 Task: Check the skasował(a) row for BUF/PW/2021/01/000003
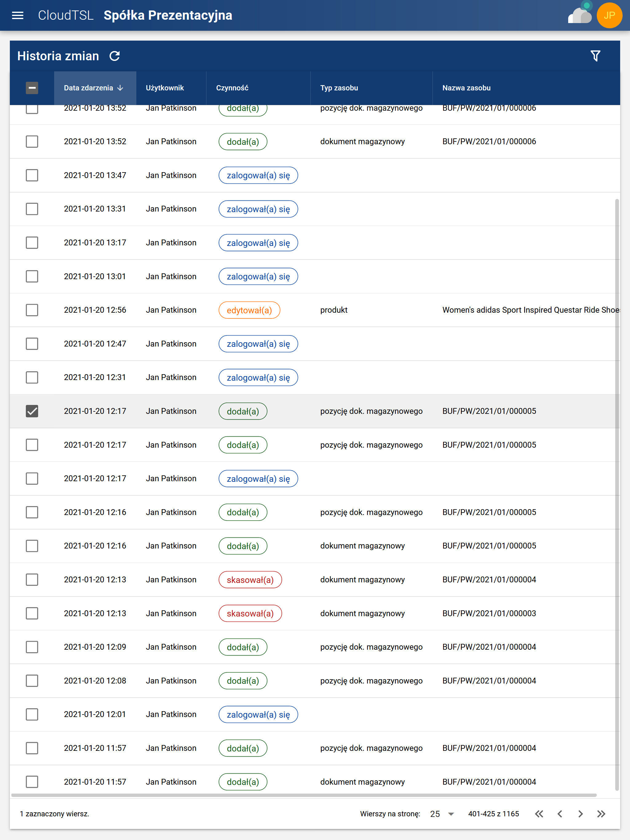(x=32, y=613)
